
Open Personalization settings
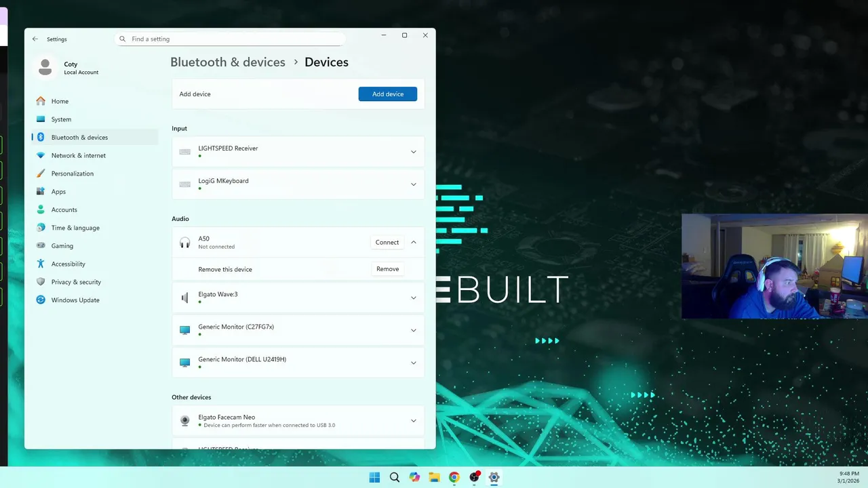click(x=95, y=174)
